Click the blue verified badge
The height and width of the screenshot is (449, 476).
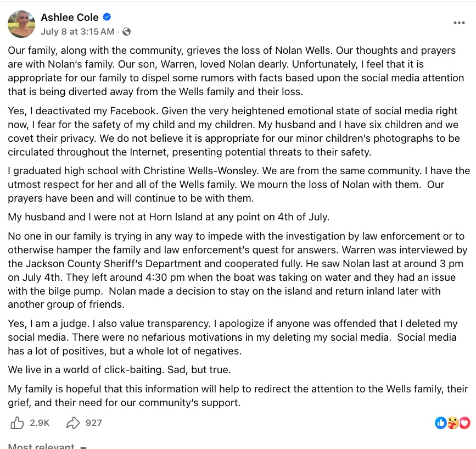click(x=107, y=17)
